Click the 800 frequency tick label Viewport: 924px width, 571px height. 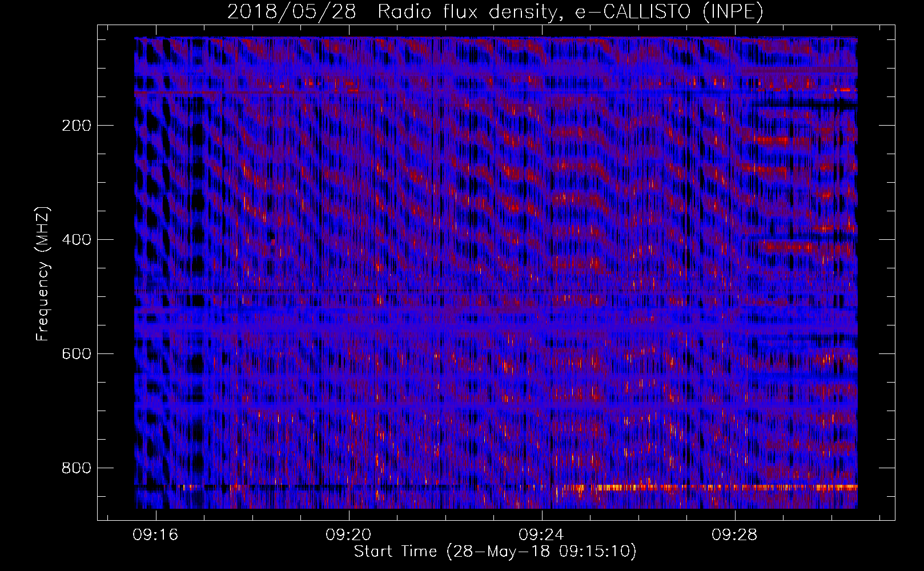tap(77, 468)
